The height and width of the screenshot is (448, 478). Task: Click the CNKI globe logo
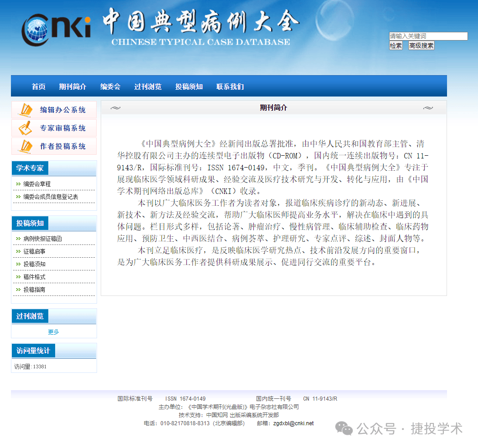coord(57,30)
